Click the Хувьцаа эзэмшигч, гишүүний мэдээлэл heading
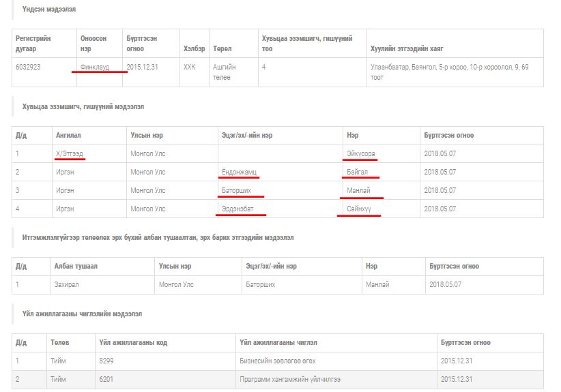 [83, 107]
